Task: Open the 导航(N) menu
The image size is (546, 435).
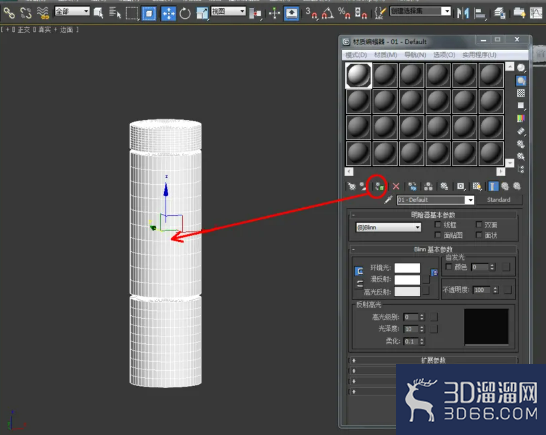Action: click(x=415, y=55)
